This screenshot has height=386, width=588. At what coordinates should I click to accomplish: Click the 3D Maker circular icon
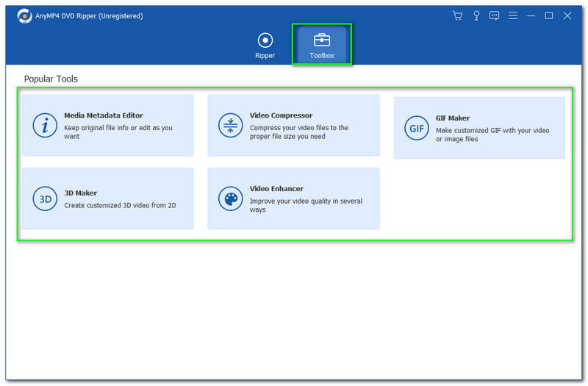pos(45,199)
